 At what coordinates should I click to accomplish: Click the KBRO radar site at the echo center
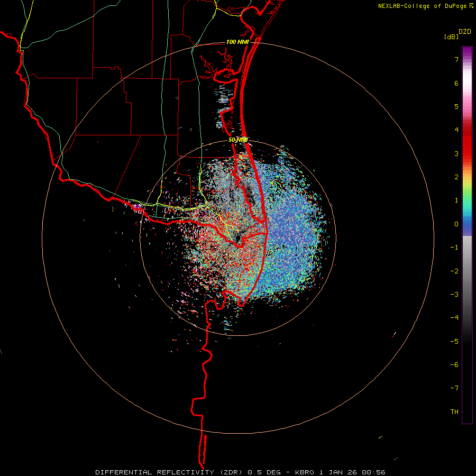pyautogui.click(x=238, y=239)
